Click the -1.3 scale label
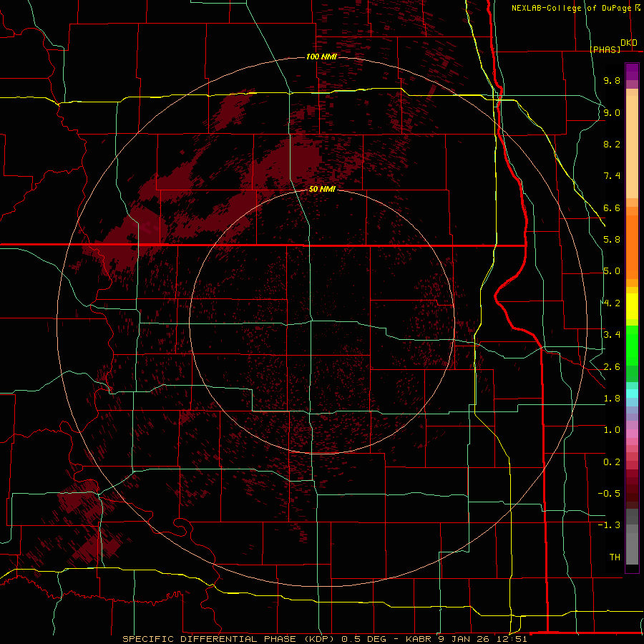Screen dimensions: 644x644 609,525
